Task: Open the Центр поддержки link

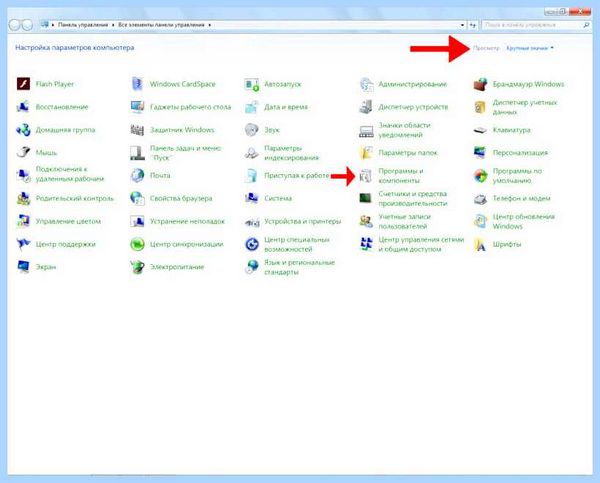Action: (x=65, y=244)
